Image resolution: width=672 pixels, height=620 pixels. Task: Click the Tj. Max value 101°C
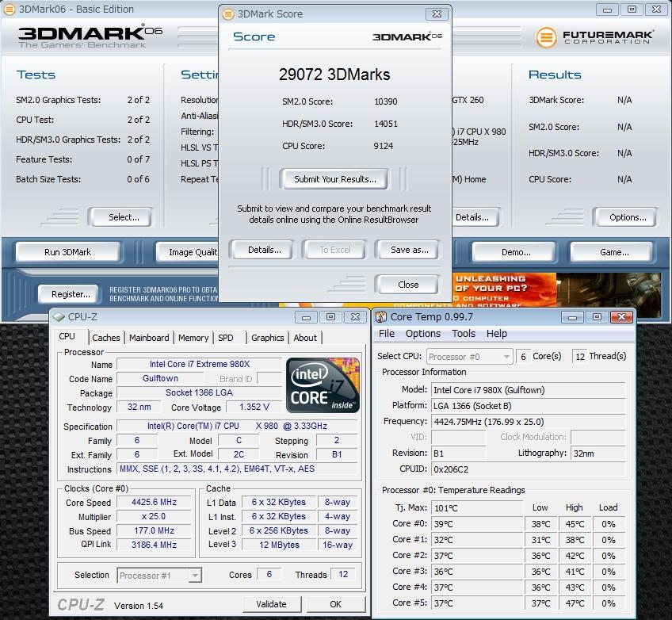click(x=476, y=508)
